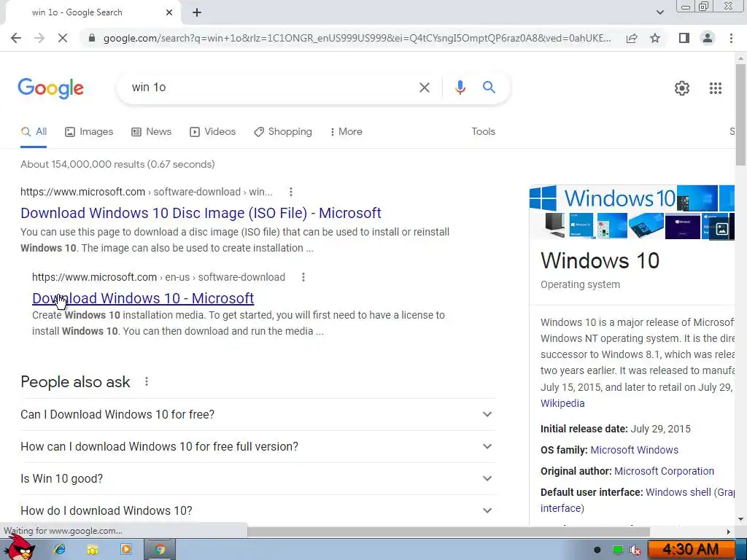747x560 pixels.
Task: Clear the search box text
Action: coord(424,87)
